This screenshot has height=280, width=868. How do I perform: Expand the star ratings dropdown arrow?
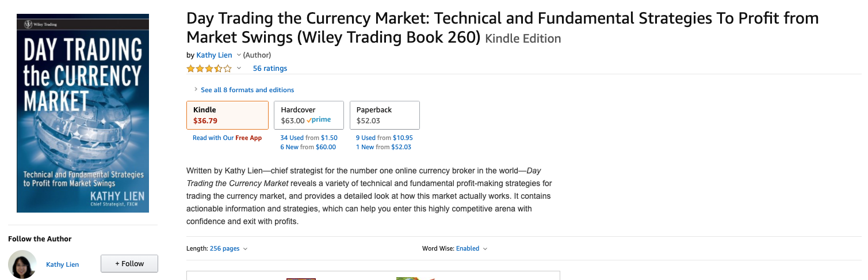pos(239,69)
